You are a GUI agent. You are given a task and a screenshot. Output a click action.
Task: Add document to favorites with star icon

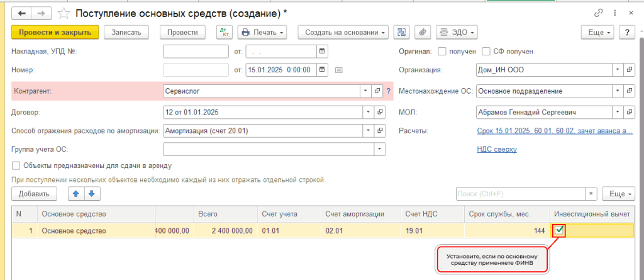click(x=64, y=14)
